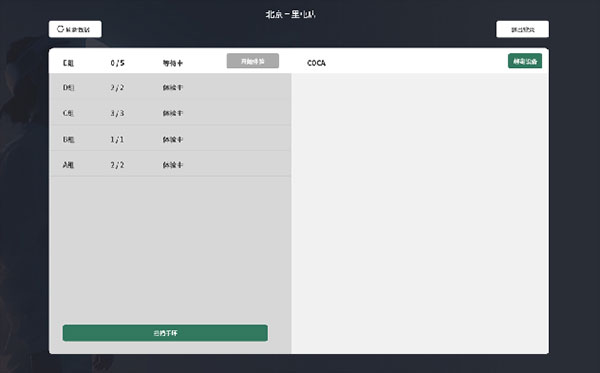Click the 2/2 count in A组 row
Screen dimensions: 600x373
(x=117, y=165)
